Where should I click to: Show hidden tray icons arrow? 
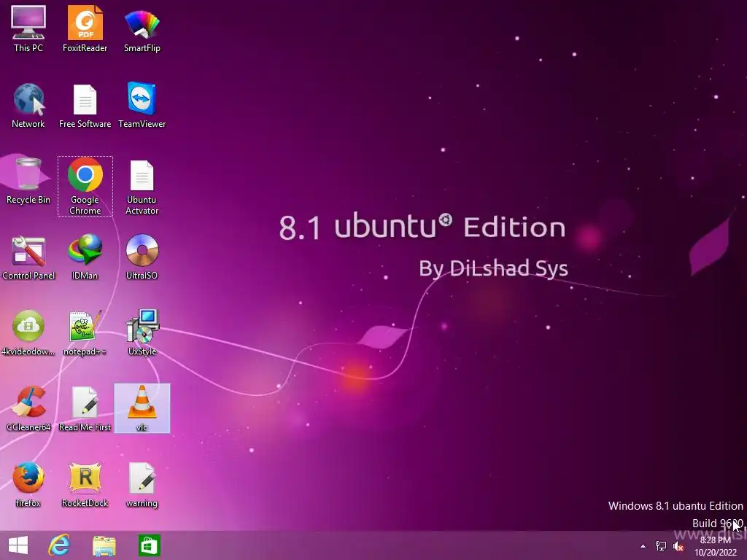point(643,546)
